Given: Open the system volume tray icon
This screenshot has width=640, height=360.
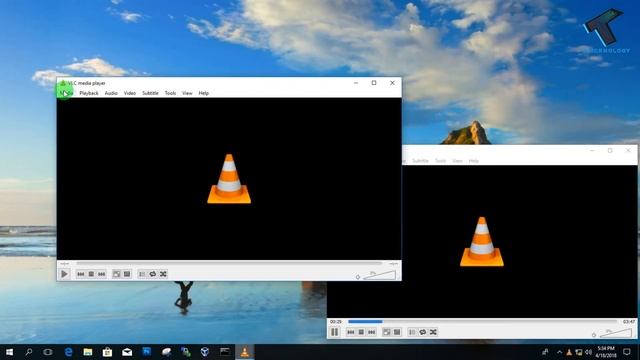Looking at the screenshot, I should pyautogui.click(x=589, y=352).
